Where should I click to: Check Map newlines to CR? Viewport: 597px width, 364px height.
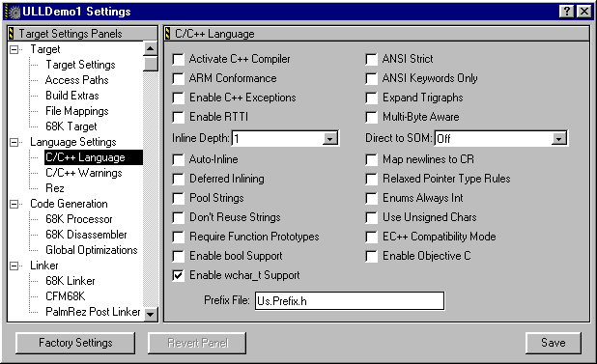371,159
